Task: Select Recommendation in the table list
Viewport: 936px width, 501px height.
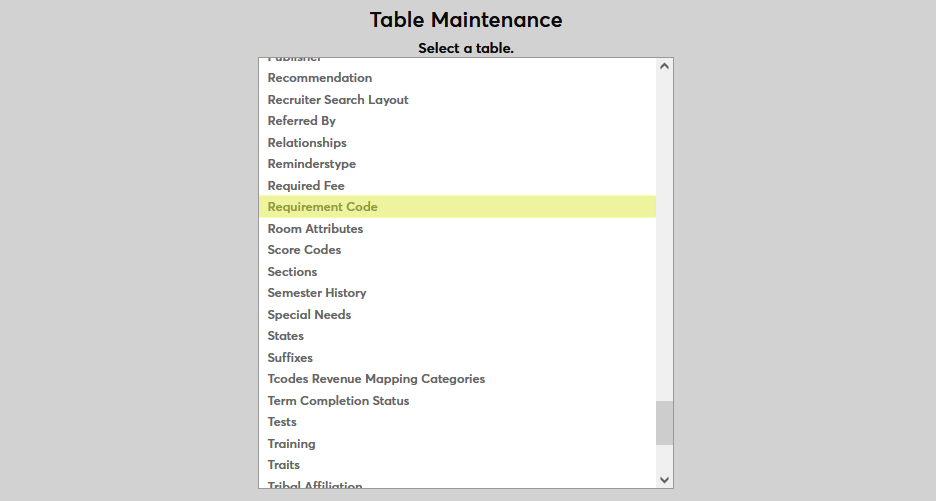Action: point(320,78)
